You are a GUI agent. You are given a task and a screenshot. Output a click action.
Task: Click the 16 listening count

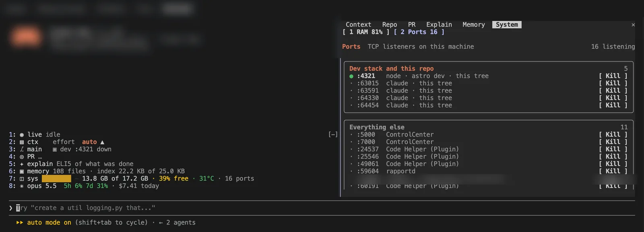[x=613, y=47]
